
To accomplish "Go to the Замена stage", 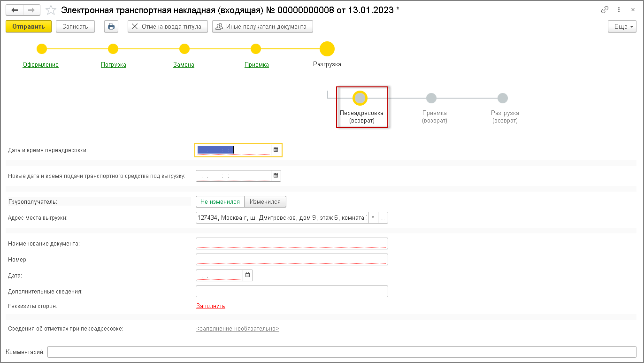I will pos(184,65).
